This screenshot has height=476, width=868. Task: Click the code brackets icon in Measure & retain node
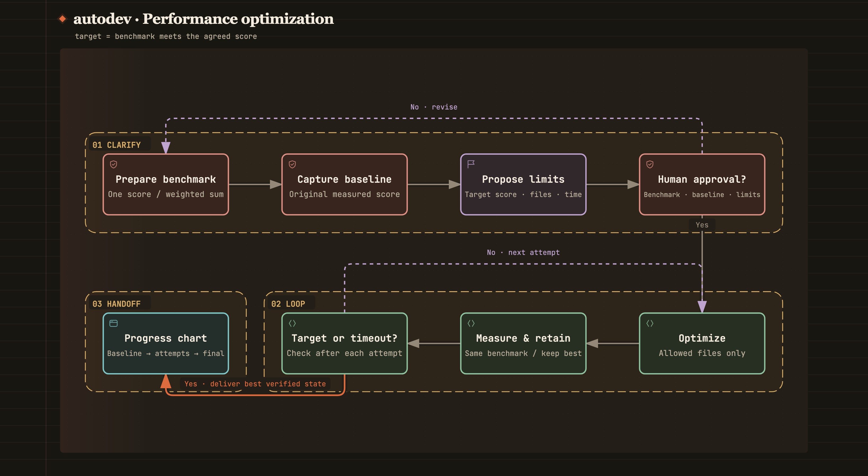tap(471, 323)
